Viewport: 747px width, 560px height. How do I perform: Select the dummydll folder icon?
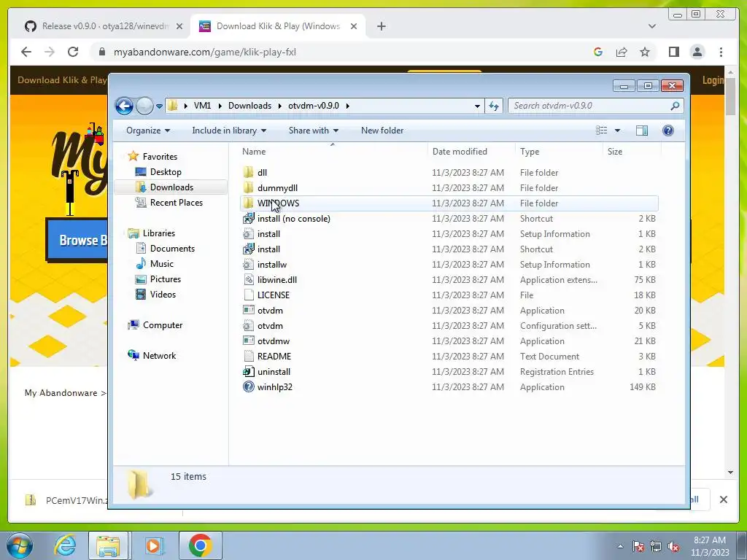click(x=248, y=187)
